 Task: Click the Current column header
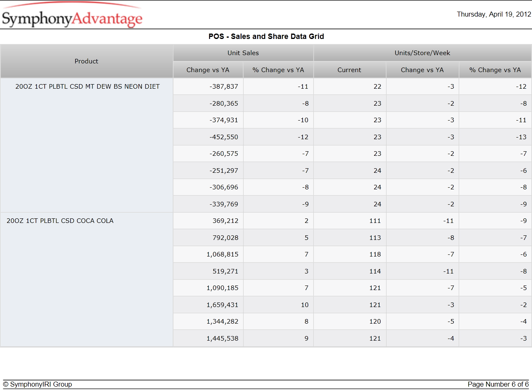349,70
